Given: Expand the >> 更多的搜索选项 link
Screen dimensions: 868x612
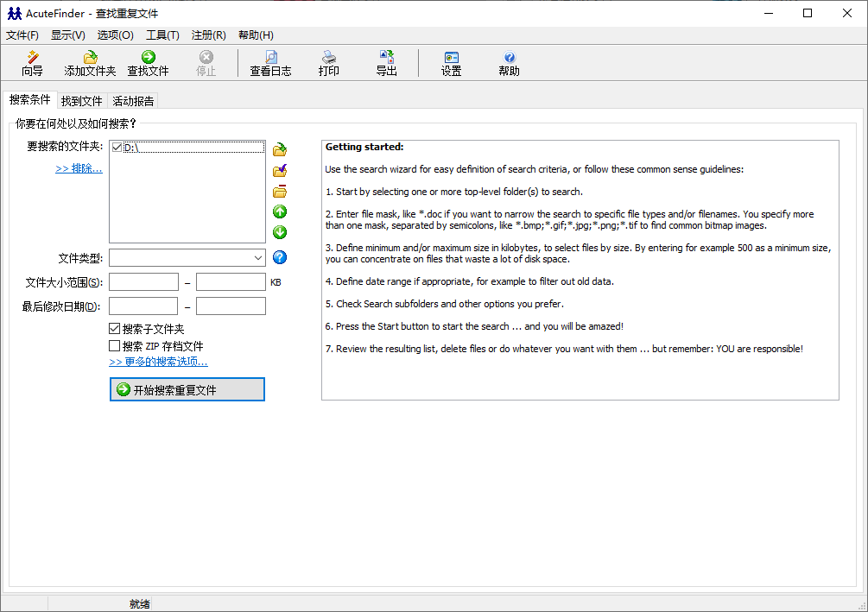Looking at the screenshot, I should point(158,362).
